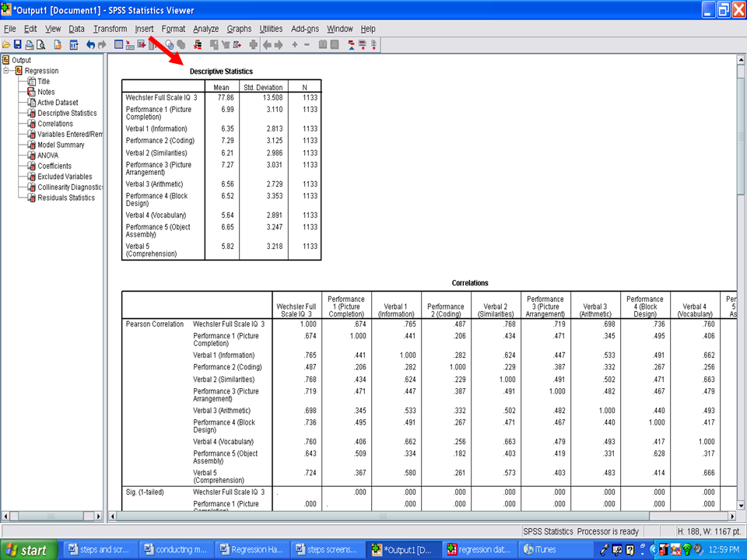
Task: Click the Promote left arrow icon
Action: (268, 45)
